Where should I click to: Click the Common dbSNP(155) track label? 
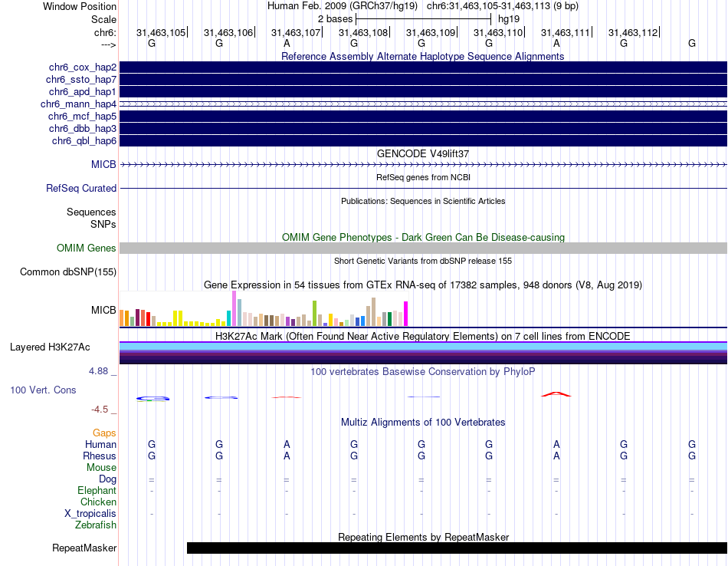tap(67, 271)
